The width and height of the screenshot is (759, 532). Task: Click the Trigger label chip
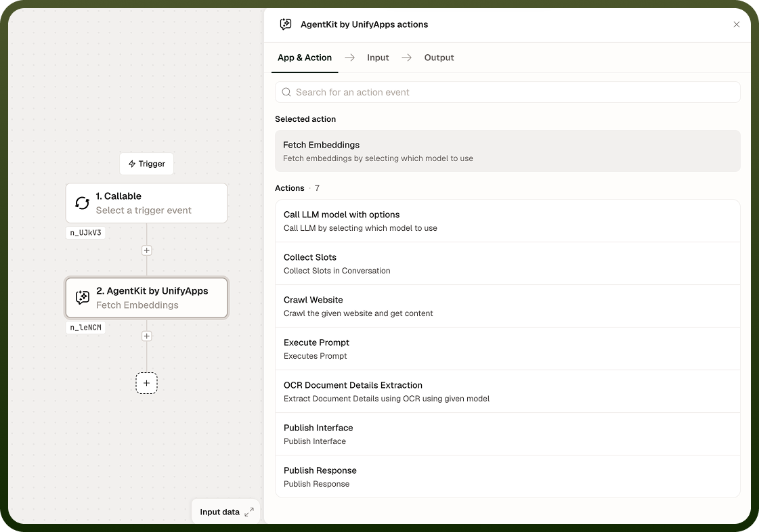click(x=146, y=164)
